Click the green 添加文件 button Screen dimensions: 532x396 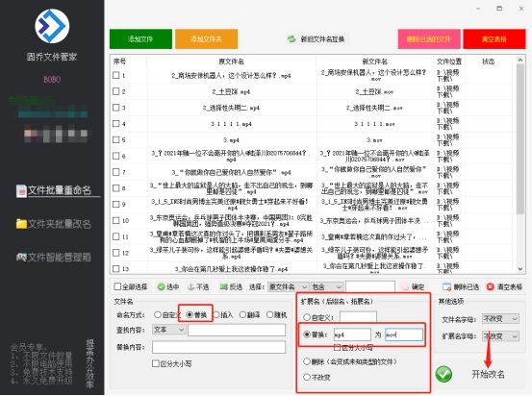click(140, 39)
